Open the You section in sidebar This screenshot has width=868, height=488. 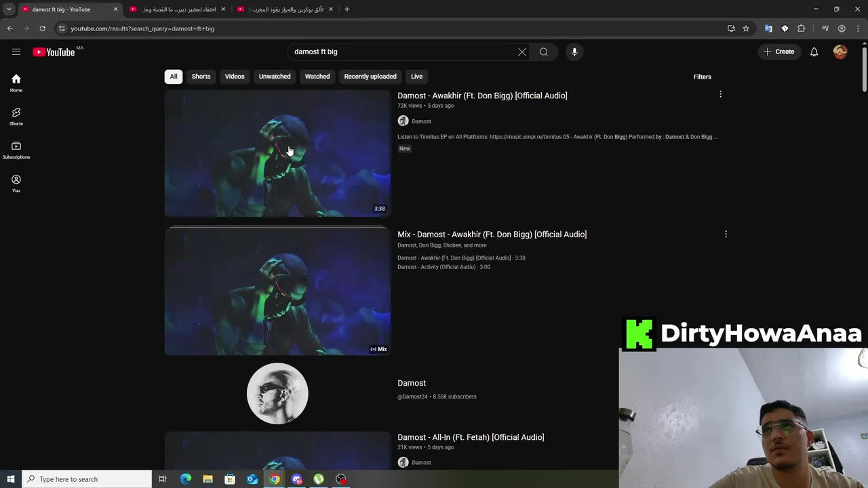(x=16, y=184)
